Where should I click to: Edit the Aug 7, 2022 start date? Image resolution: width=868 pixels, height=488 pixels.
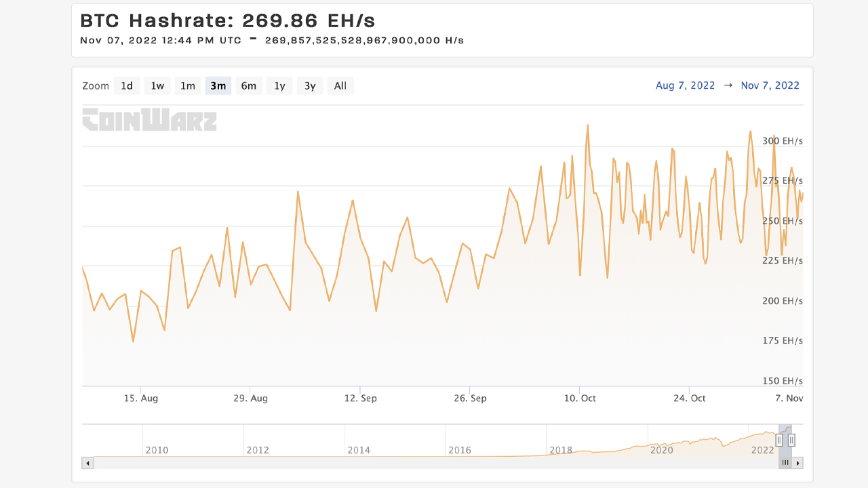[686, 85]
